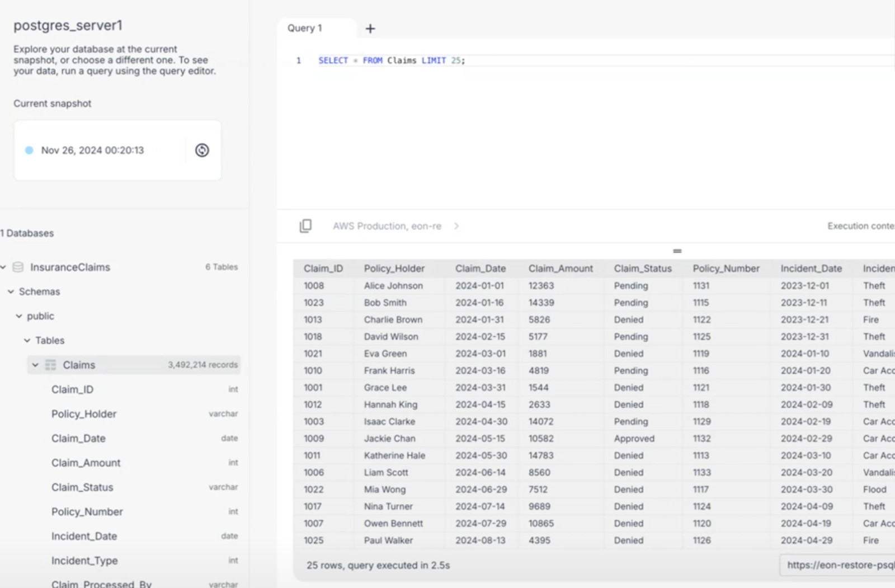
Task: Click the Paul Walker cell
Action: click(388, 540)
